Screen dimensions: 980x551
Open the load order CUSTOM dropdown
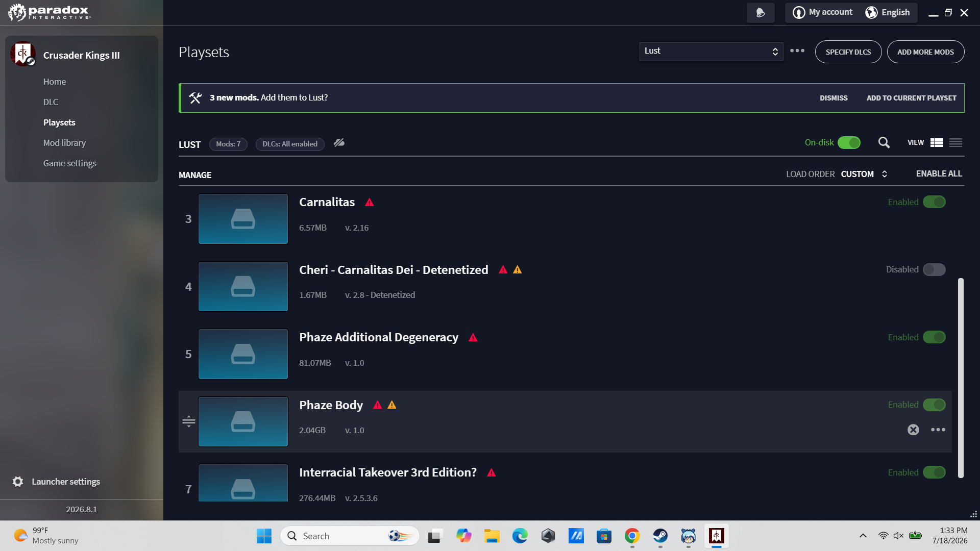tap(864, 174)
